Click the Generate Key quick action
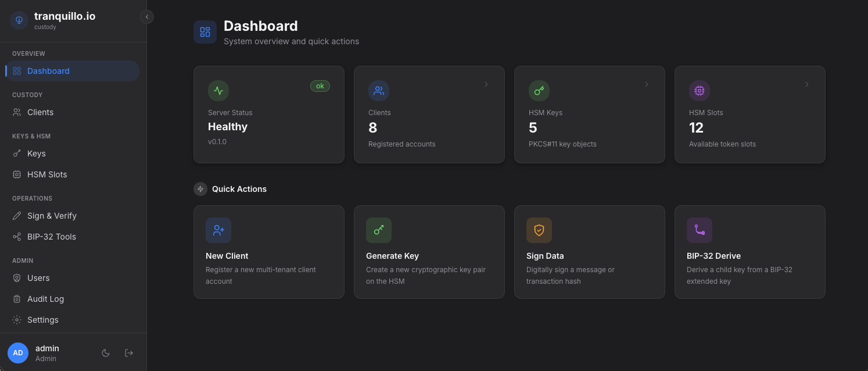 pos(429,252)
